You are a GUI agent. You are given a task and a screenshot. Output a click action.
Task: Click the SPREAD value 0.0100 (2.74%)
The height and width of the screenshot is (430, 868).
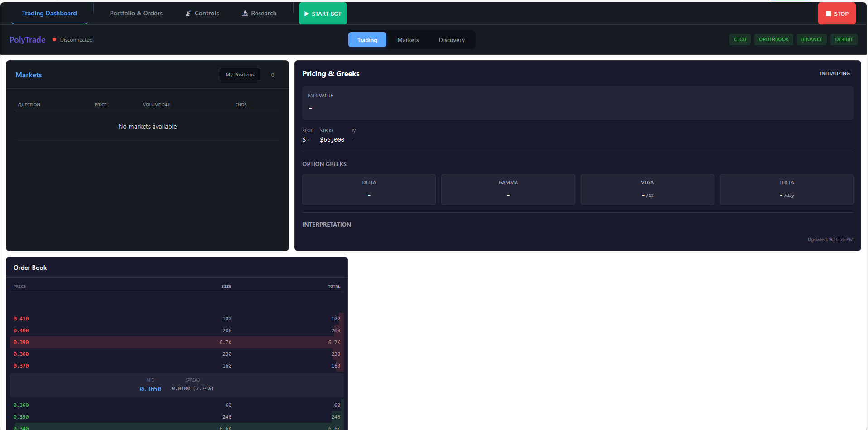point(193,388)
